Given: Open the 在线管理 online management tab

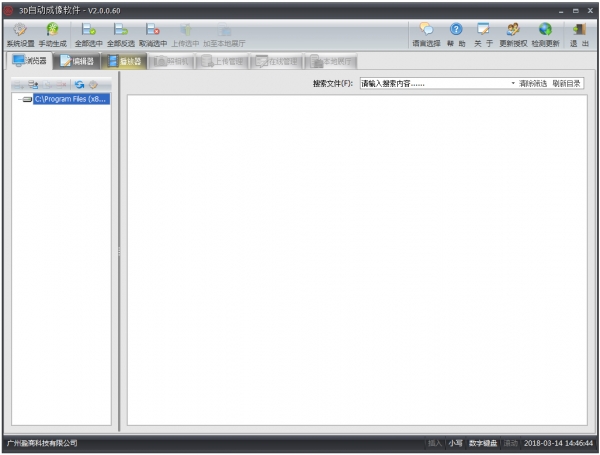Looking at the screenshot, I should [277, 61].
